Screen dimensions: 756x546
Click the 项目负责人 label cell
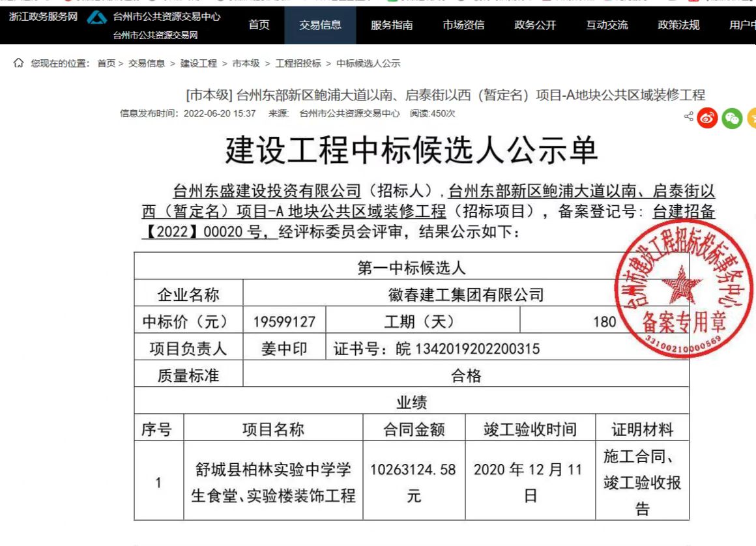pyautogui.click(x=188, y=349)
